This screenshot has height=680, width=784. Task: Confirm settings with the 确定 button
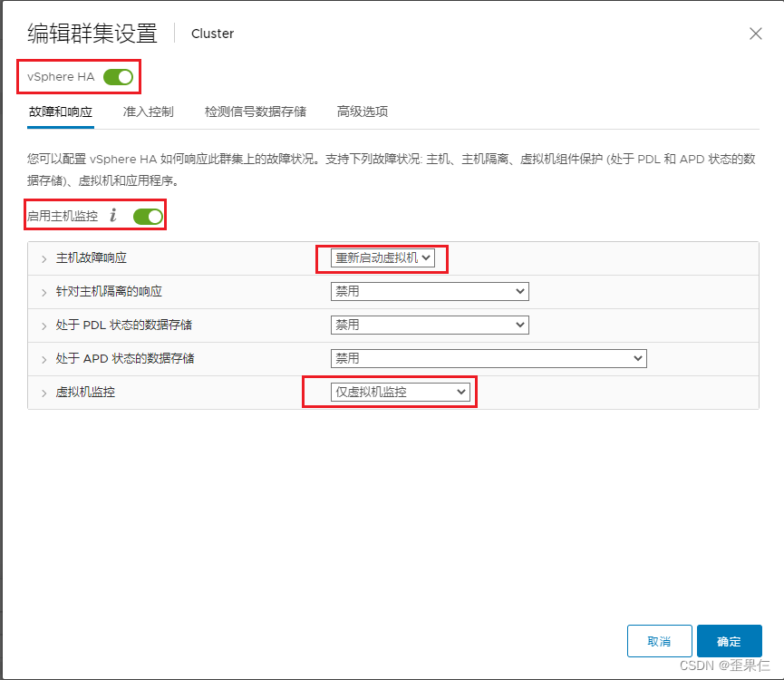729,641
